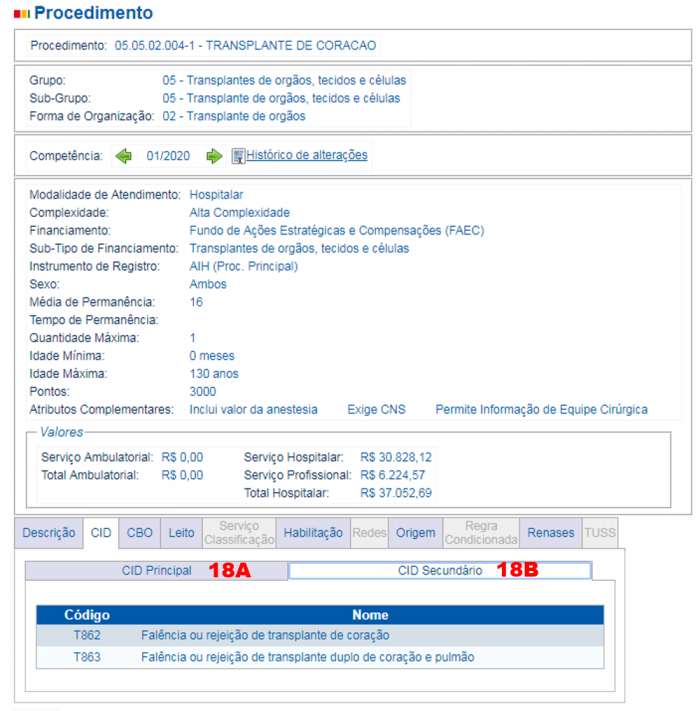Image resolution: width=700 pixels, height=711 pixels.
Task: Select the TUSS tab
Action: pyautogui.click(x=600, y=533)
